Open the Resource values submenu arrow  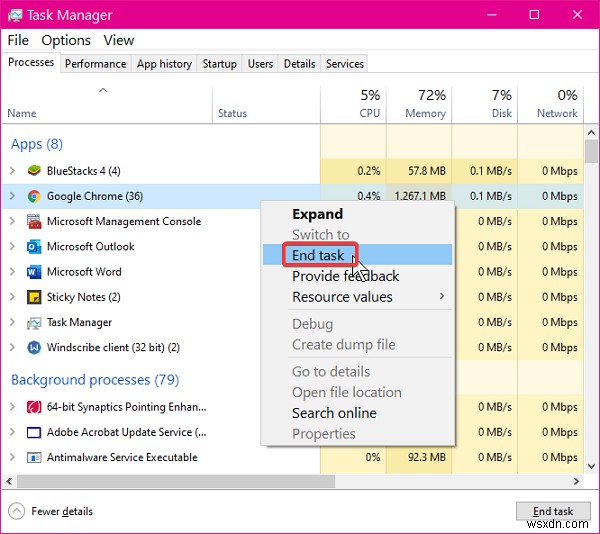tap(442, 296)
